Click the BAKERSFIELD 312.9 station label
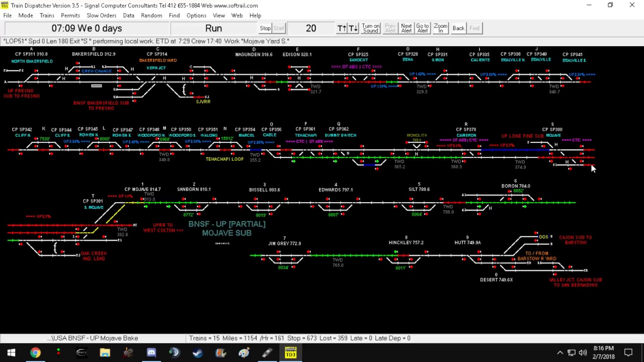 [94, 54]
